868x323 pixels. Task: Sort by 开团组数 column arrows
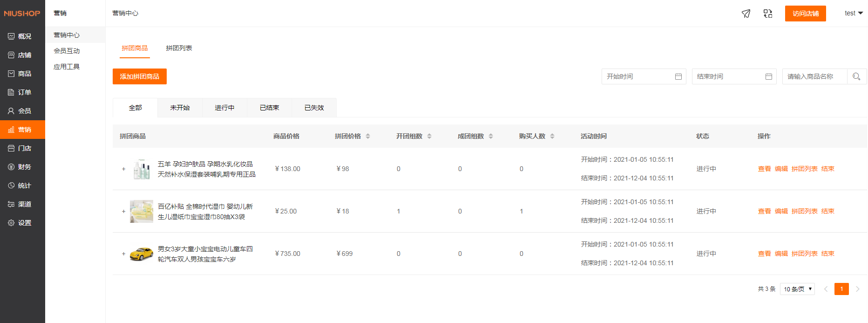click(x=429, y=136)
